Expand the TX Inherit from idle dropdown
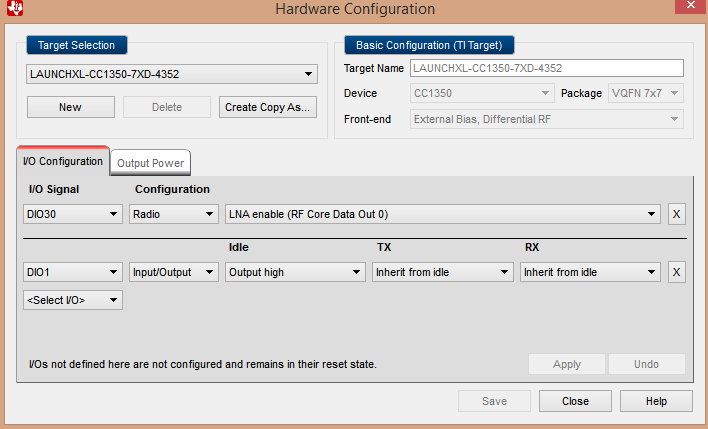The height and width of the screenshot is (429, 708). [442, 272]
